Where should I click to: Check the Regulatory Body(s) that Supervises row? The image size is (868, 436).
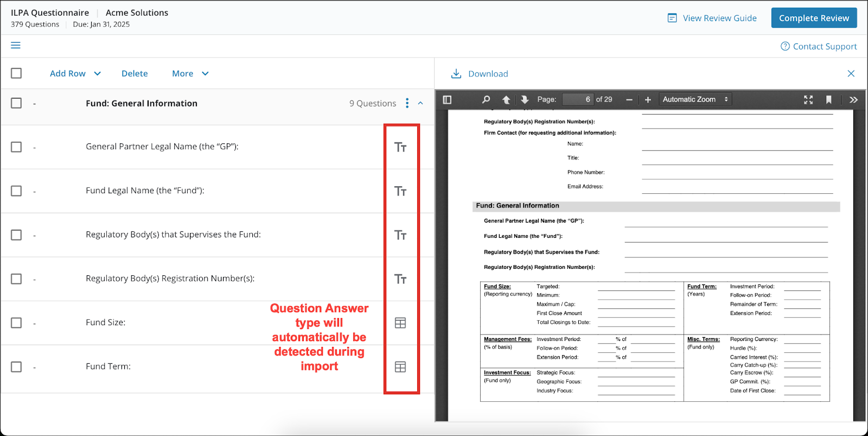[16, 235]
